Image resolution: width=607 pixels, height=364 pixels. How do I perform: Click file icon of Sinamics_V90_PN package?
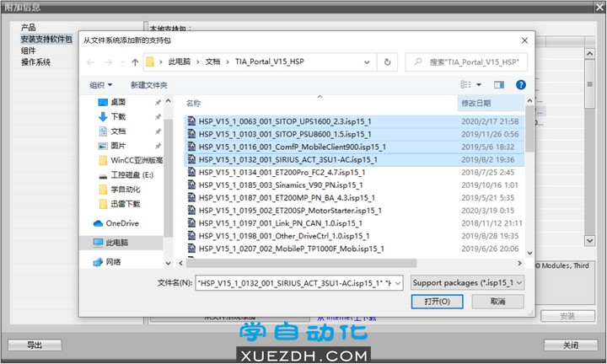click(191, 185)
